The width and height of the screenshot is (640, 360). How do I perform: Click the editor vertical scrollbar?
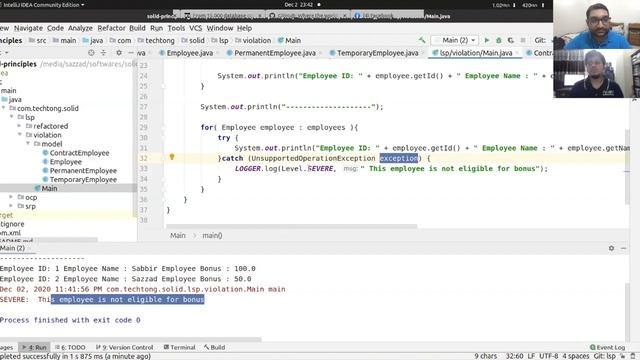(627, 167)
